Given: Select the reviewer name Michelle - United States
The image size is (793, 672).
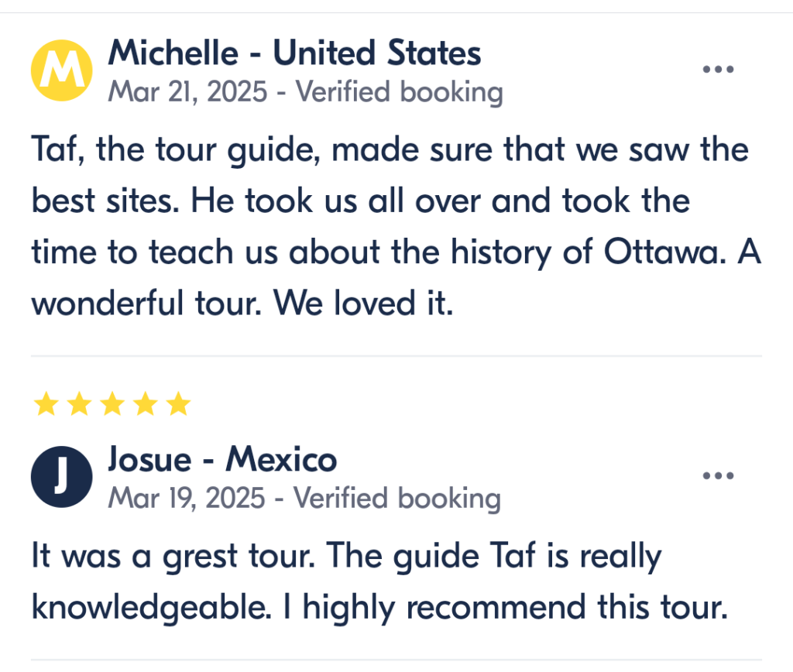Looking at the screenshot, I should [x=294, y=53].
